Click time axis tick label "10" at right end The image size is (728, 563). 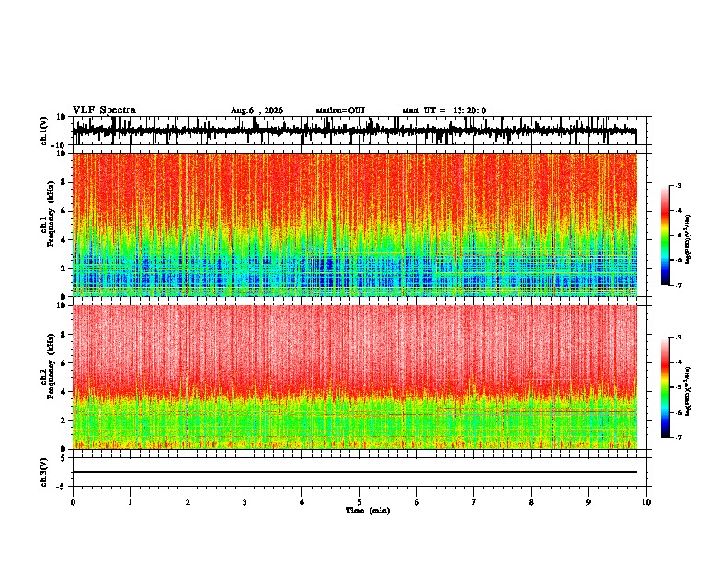(x=646, y=502)
